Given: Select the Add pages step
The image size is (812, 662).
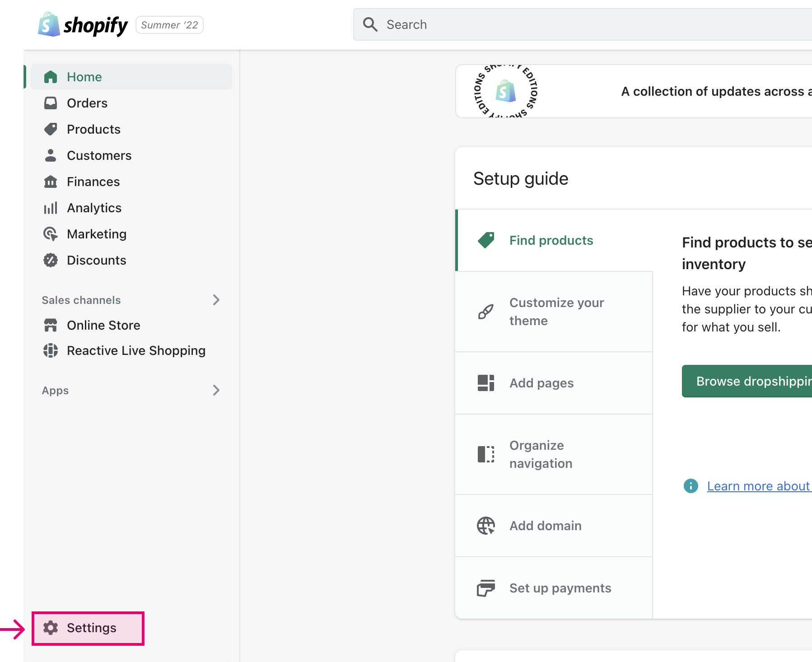Looking at the screenshot, I should 554,383.
